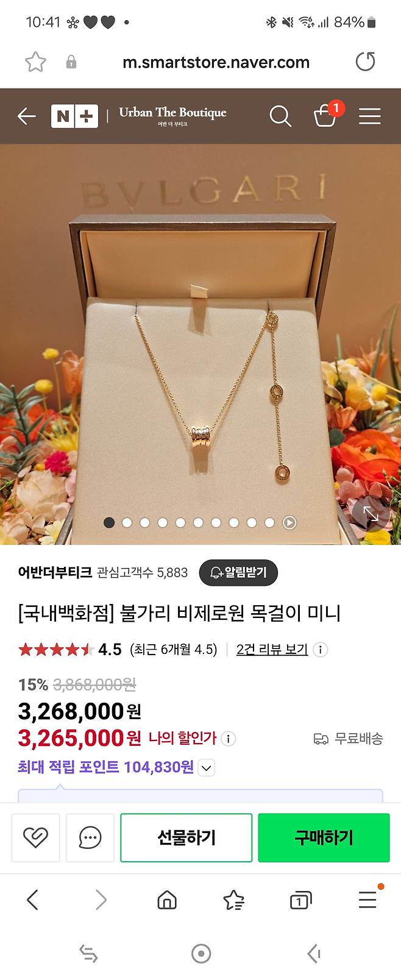
Task: Select the third image carousel dot
Action: (x=144, y=522)
